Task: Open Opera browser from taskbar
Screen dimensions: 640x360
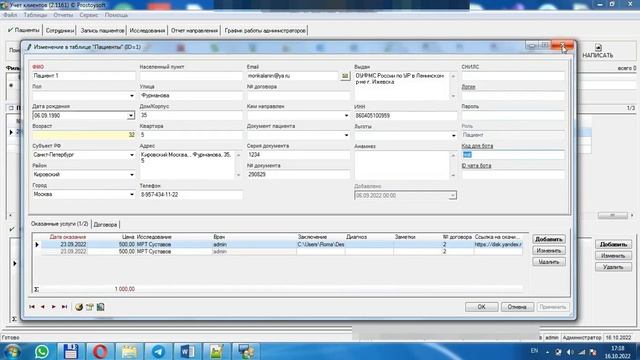Action: (x=100, y=351)
